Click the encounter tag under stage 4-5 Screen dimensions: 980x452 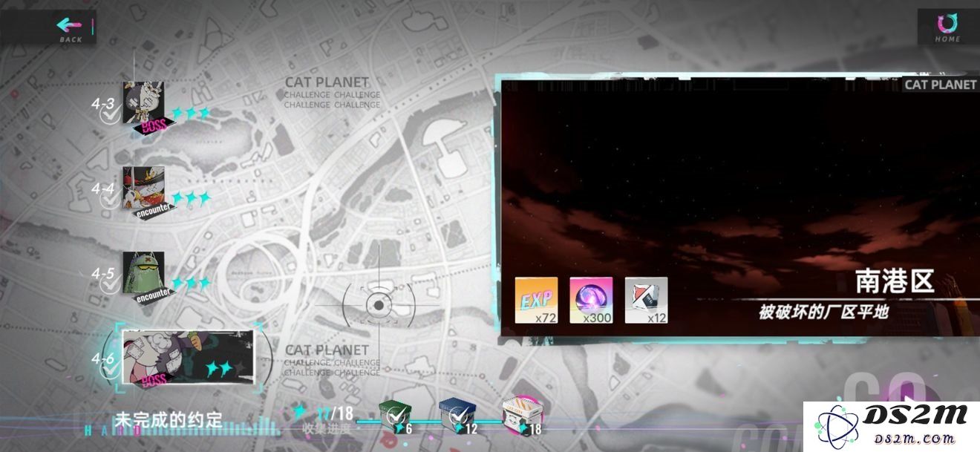154,295
